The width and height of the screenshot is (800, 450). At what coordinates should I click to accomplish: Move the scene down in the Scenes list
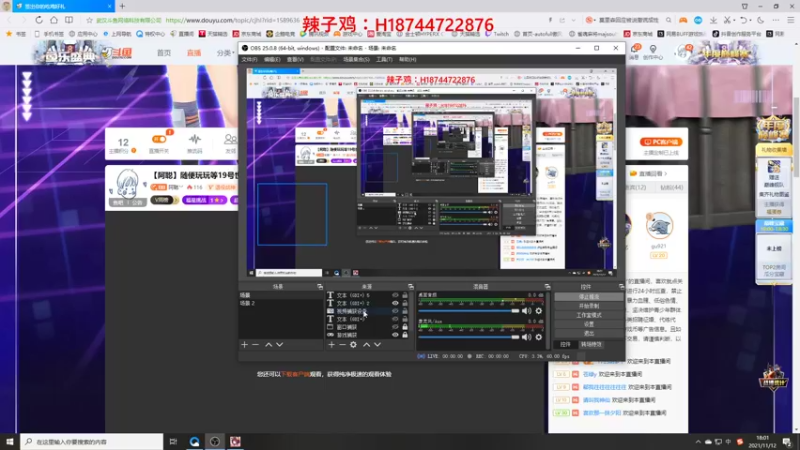(280, 345)
